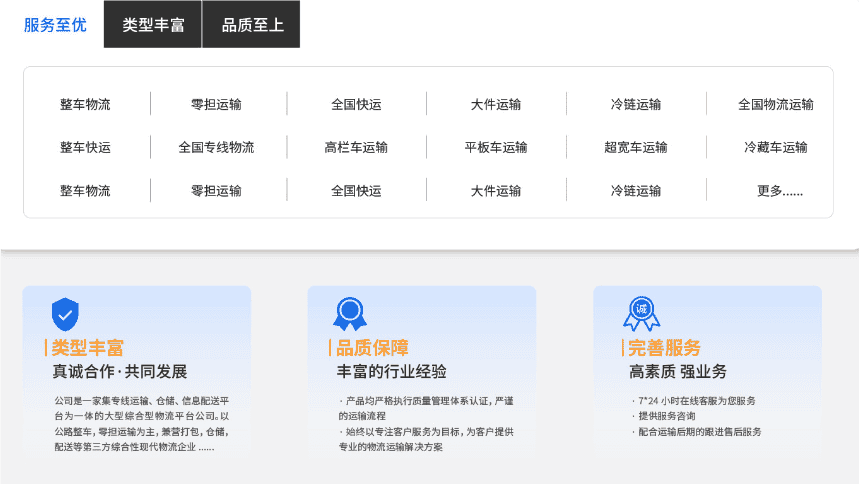The image size is (859, 484).
Task: Click the 高素质 强业务 subtitle
Action: tap(678, 372)
